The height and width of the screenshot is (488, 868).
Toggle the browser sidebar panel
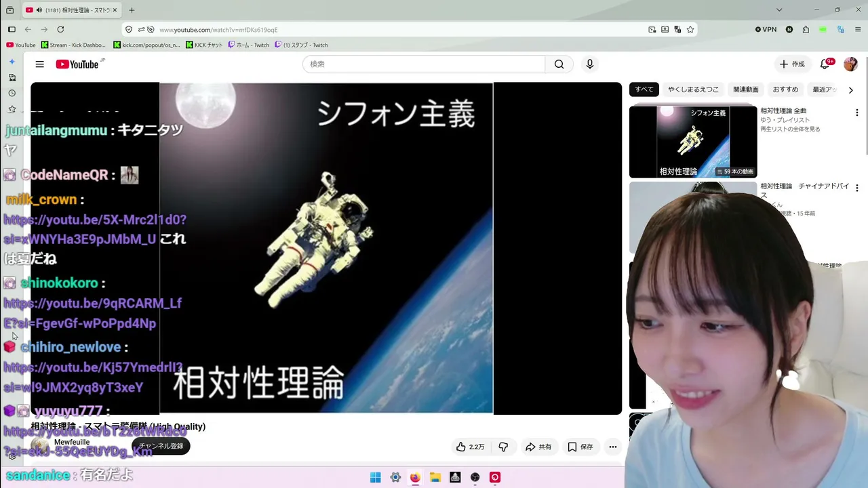point(12,29)
